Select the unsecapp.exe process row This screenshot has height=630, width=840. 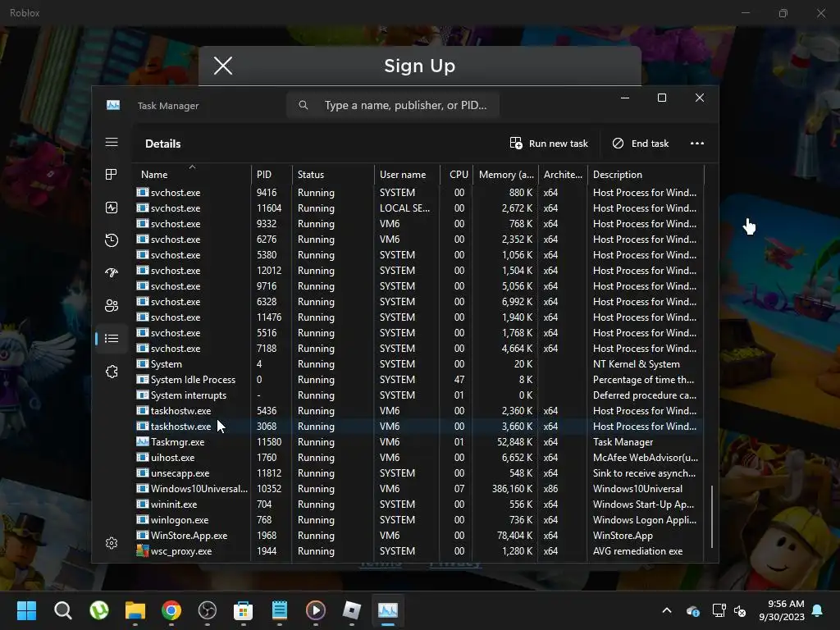pyautogui.click(x=419, y=473)
